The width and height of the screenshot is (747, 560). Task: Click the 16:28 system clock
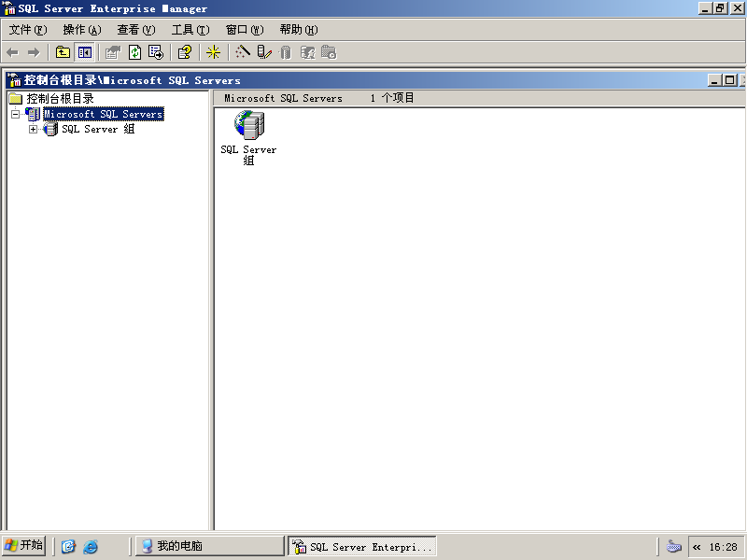pyautogui.click(x=723, y=547)
